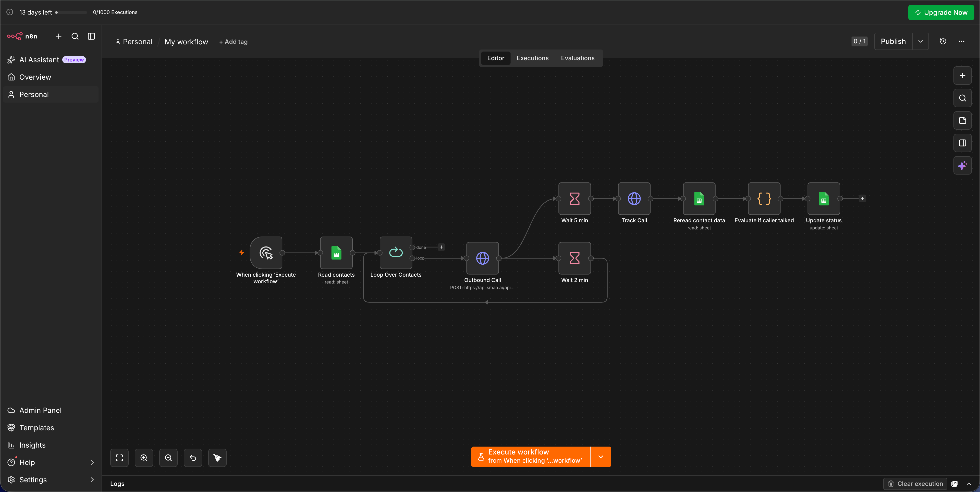The height and width of the screenshot is (492, 980).
Task: Zoom in on canvas
Action: click(x=144, y=458)
